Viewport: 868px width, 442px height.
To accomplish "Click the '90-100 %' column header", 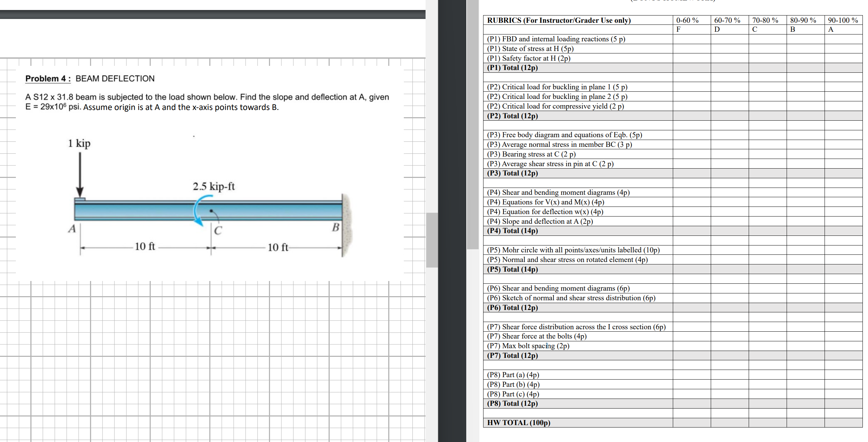I will pyautogui.click(x=842, y=20).
